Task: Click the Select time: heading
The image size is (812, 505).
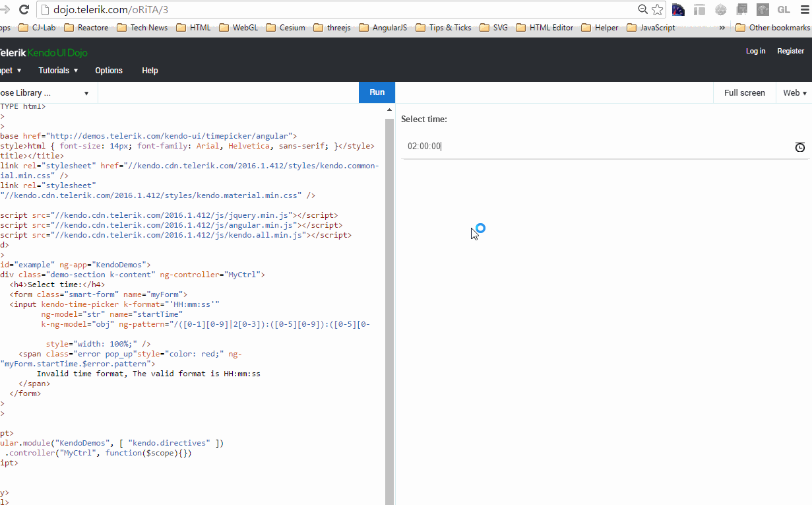Action: (424, 119)
